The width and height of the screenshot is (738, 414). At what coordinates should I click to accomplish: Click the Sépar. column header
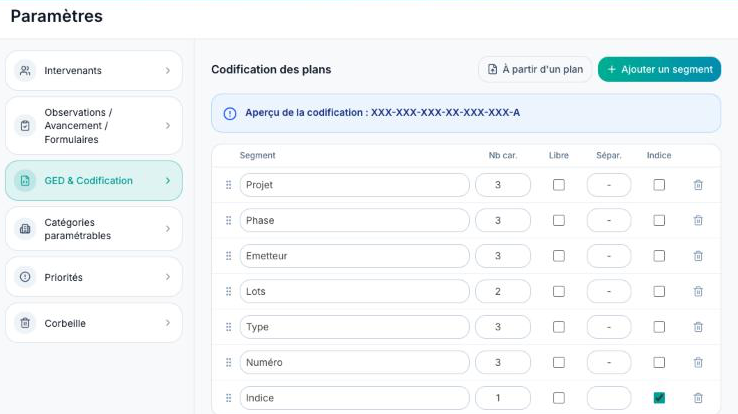609,155
